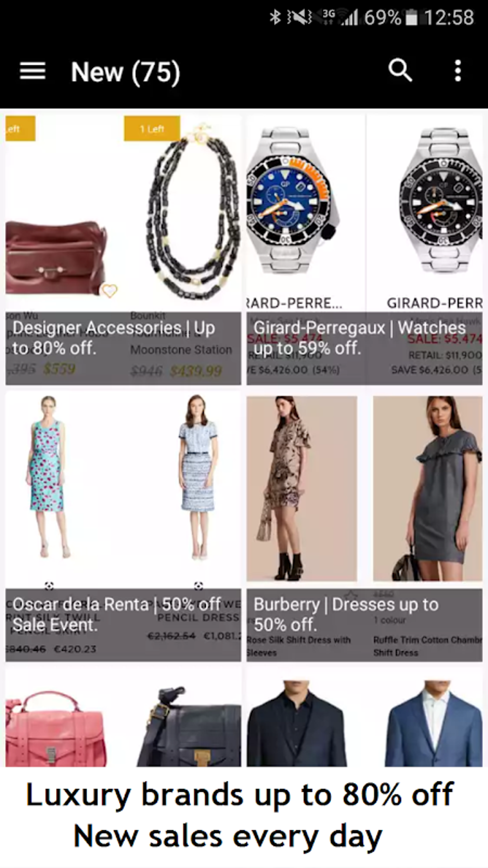
Task: Tap the Bluetooth icon in the status bar
Action: pos(275,17)
